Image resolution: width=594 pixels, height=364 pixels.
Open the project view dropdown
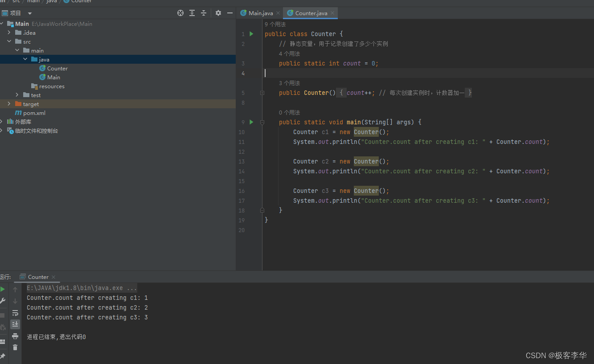point(30,13)
